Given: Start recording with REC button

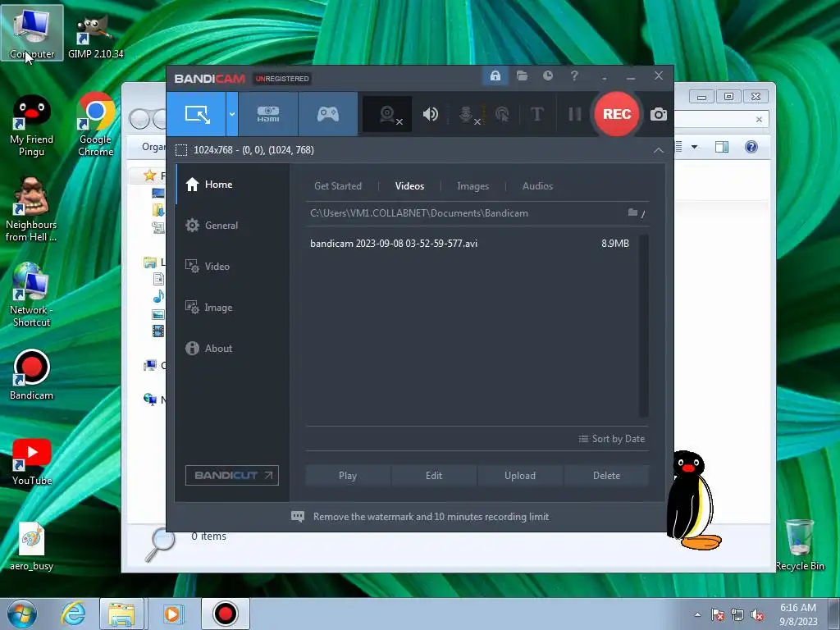Looking at the screenshot, I should [x=617, y=114].
